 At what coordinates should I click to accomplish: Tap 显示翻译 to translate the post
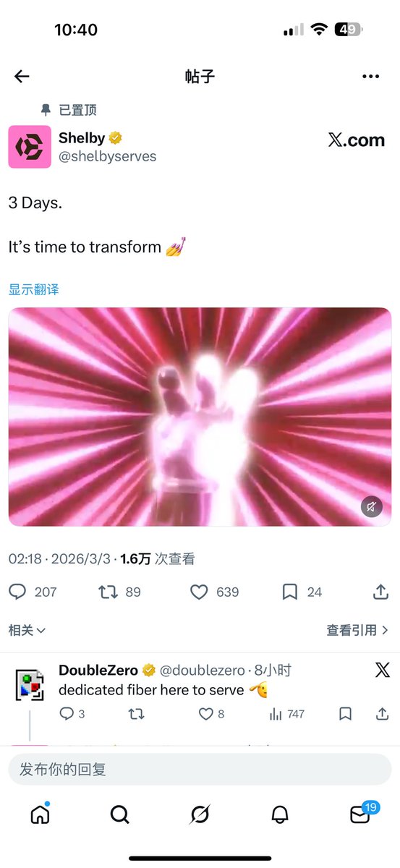pos(34,289)
